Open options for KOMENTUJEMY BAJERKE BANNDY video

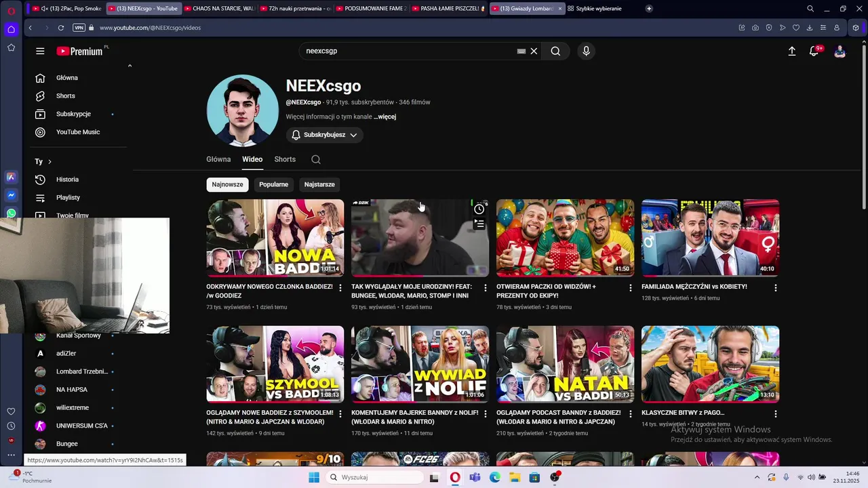point(485,413)
